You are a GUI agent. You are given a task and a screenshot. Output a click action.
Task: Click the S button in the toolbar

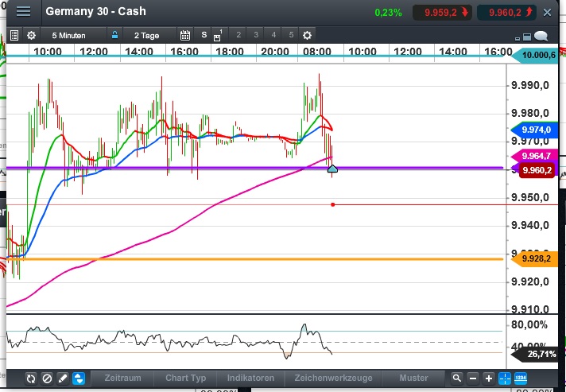(x=204, y=35)
